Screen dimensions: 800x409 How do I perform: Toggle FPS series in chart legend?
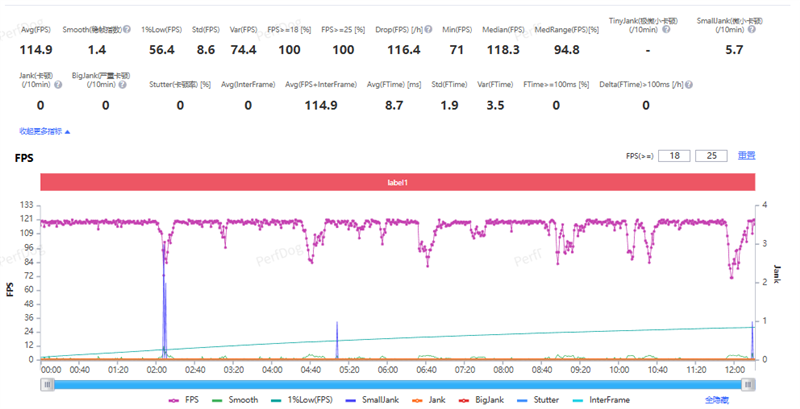tap(187, 399)
